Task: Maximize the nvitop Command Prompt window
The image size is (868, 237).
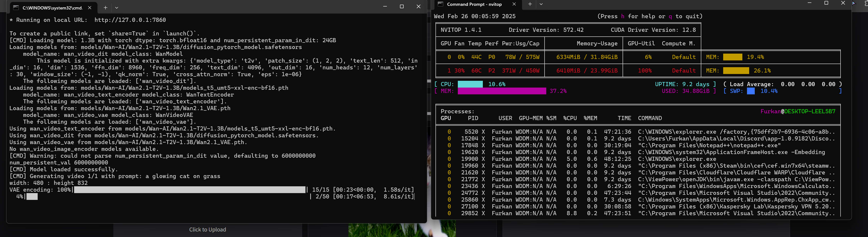Action: pyautogui.click(x=826, y=3)
